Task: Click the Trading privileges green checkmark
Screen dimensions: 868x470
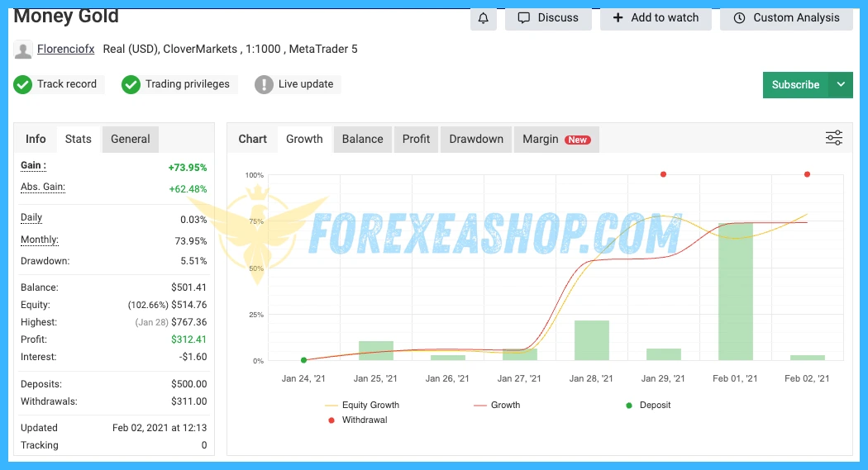Action: coord(131,84)
